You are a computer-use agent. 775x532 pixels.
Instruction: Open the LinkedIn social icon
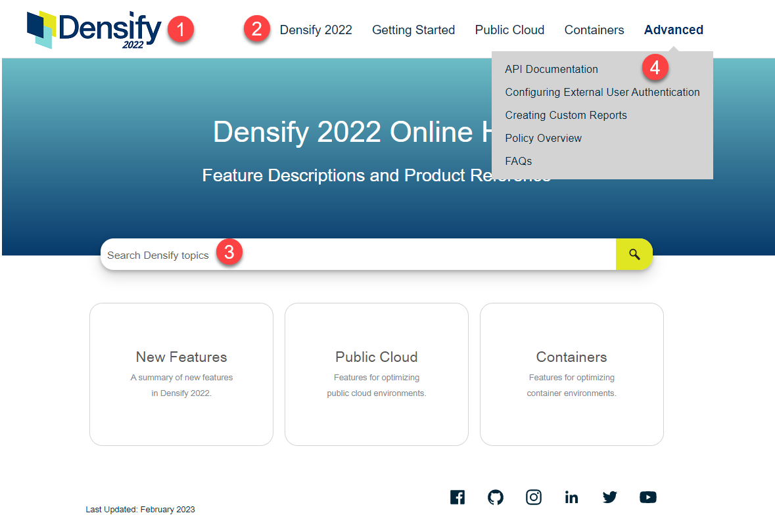(571, 497)
